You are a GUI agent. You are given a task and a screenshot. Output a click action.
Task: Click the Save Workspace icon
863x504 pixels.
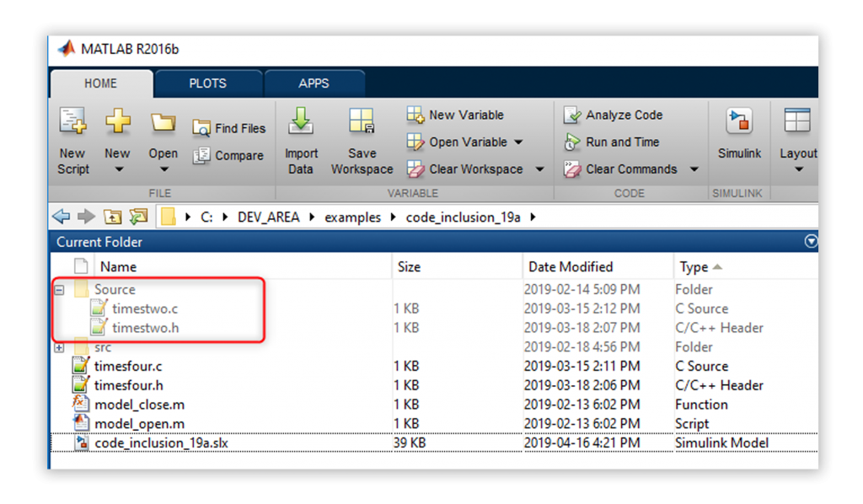pyautogui.click(x=362, y=121)
